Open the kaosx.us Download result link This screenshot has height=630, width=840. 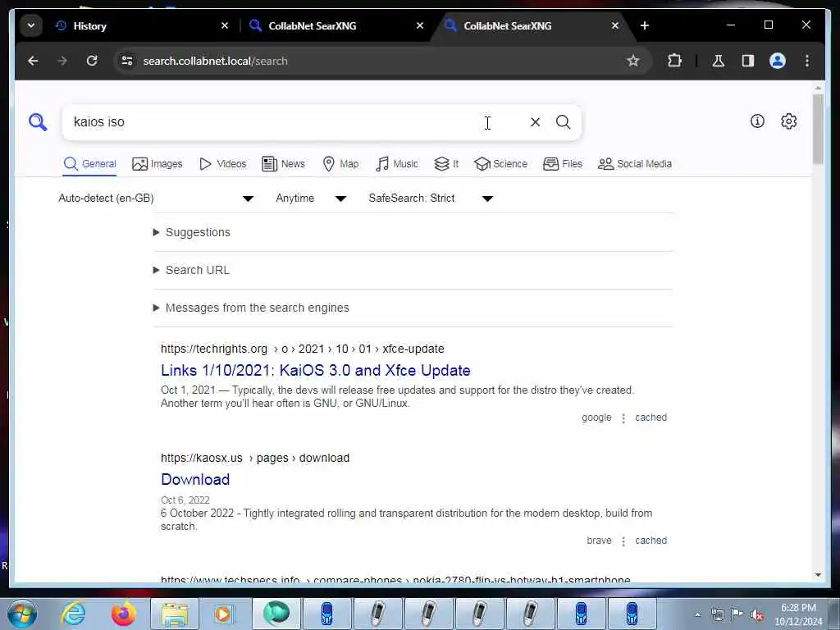(195, 479)
